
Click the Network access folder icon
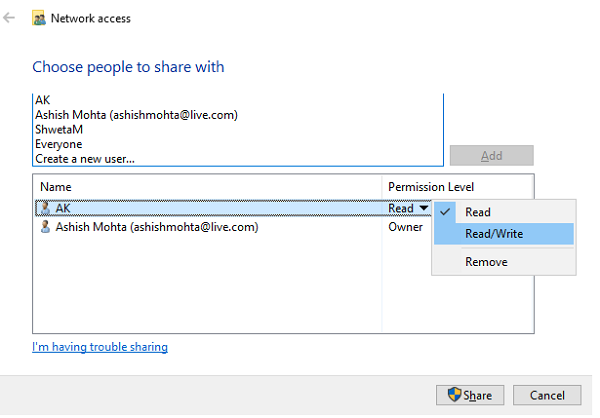(39, 18)
